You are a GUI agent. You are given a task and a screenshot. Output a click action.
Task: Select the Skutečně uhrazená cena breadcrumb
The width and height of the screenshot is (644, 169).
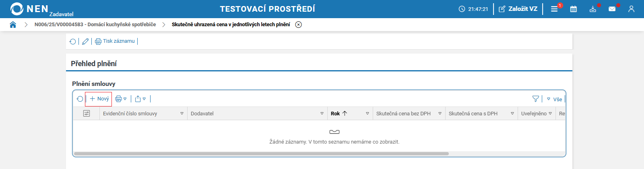[231, 25]
